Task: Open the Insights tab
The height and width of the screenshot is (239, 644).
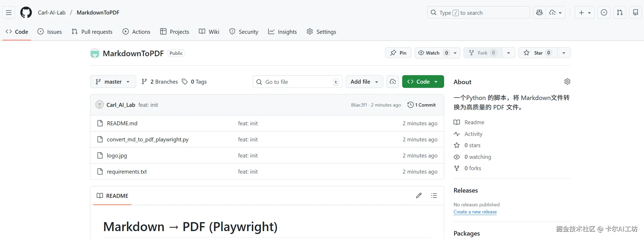Action: (282, 32)
